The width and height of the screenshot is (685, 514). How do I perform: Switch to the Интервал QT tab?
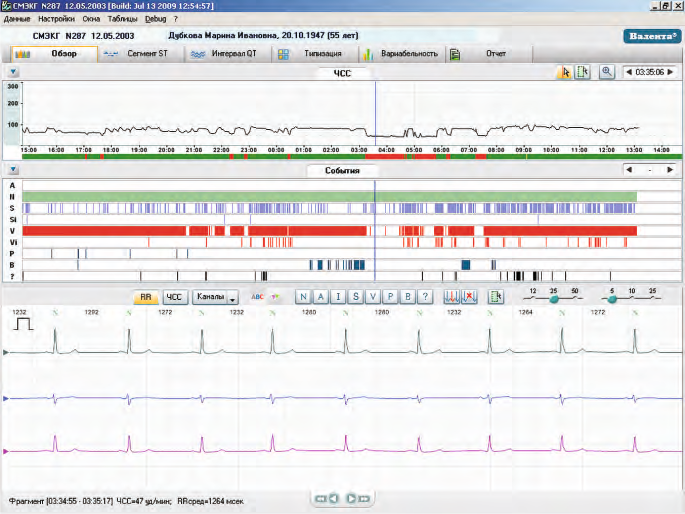pos(227,54)
